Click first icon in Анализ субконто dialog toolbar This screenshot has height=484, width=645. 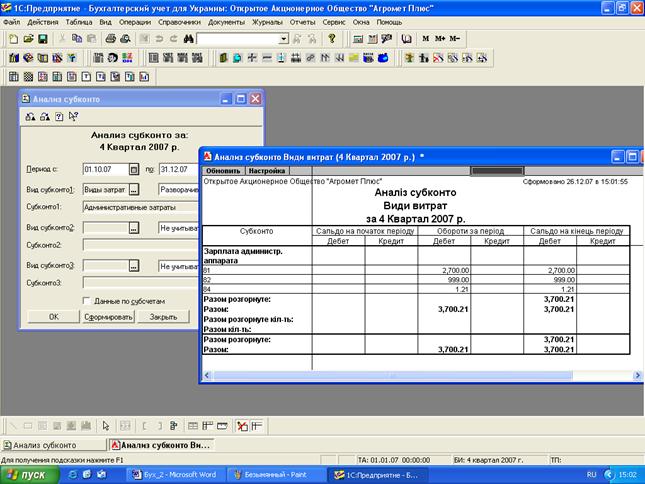click(x=30, y=117)
